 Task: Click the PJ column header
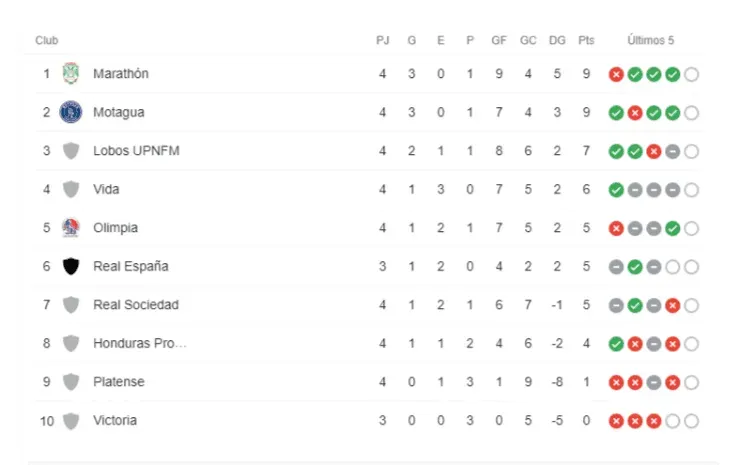pos(383,41)
